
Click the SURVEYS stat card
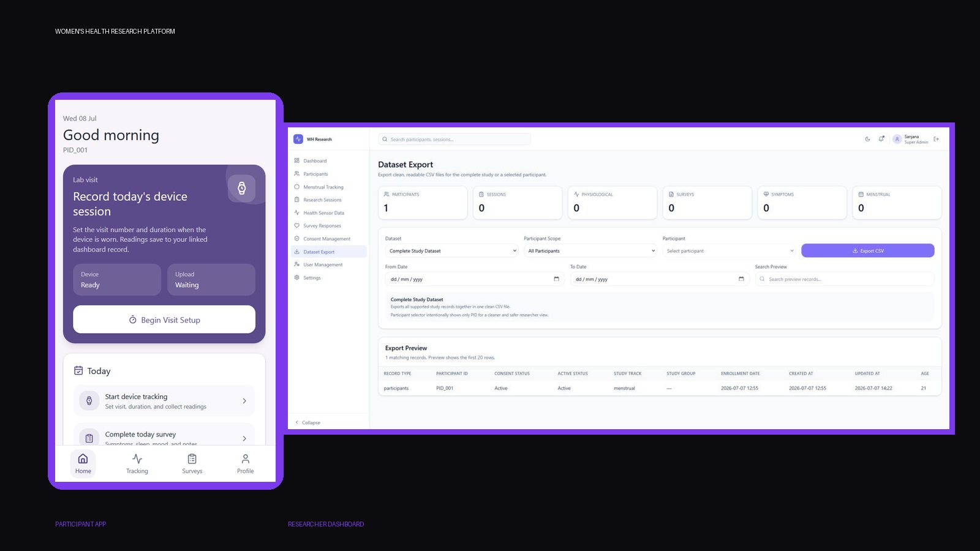tap(707, 203)
